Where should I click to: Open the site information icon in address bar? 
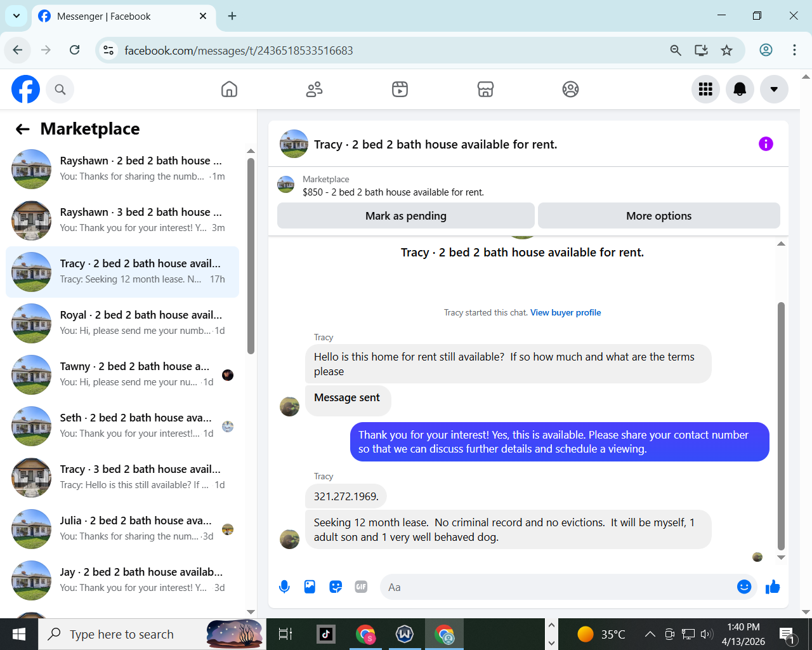tap(108, 50)
